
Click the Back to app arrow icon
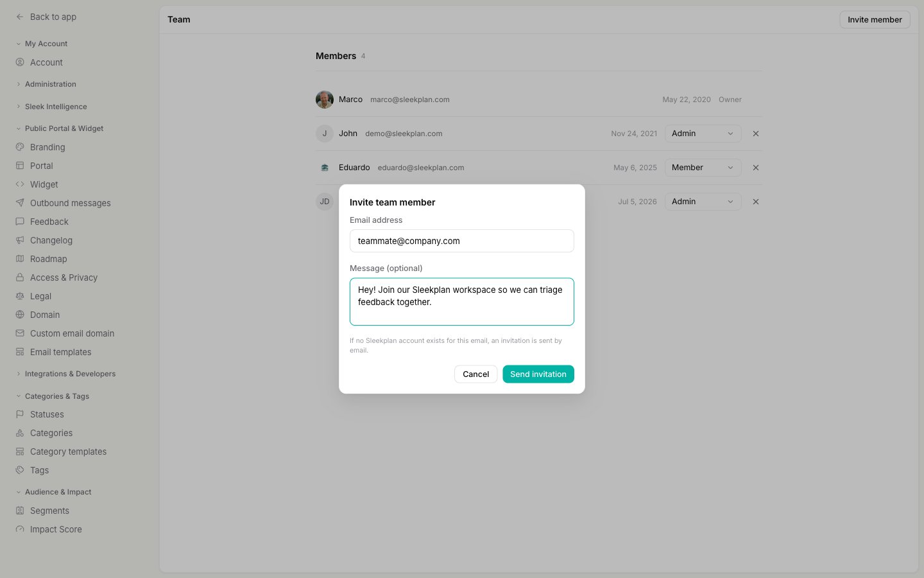click(20, 17)
